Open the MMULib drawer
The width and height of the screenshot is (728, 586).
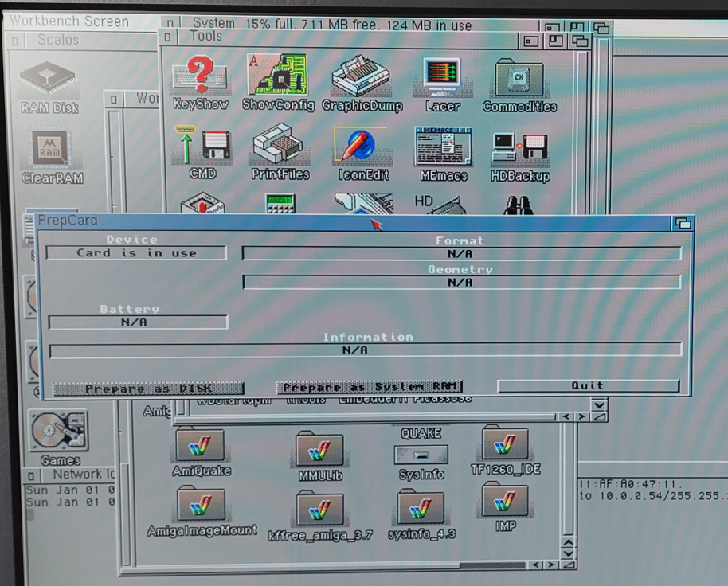(x=320, y=455)
